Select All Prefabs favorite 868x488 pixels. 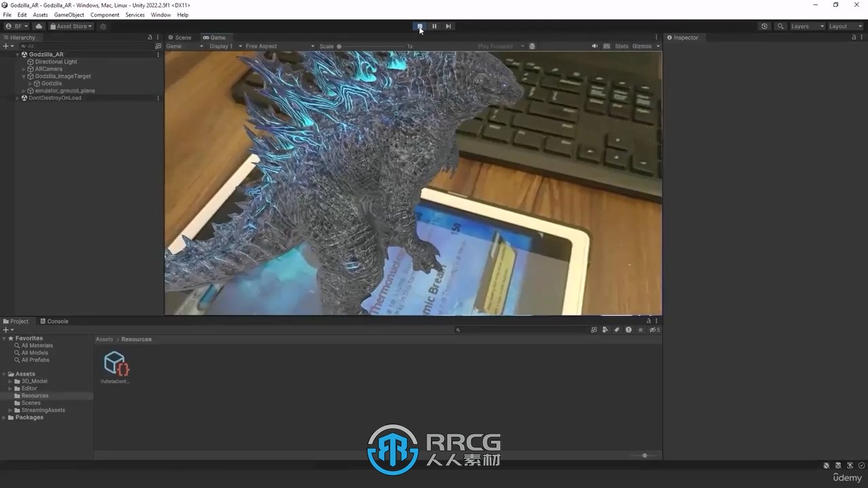click(35, 360)
